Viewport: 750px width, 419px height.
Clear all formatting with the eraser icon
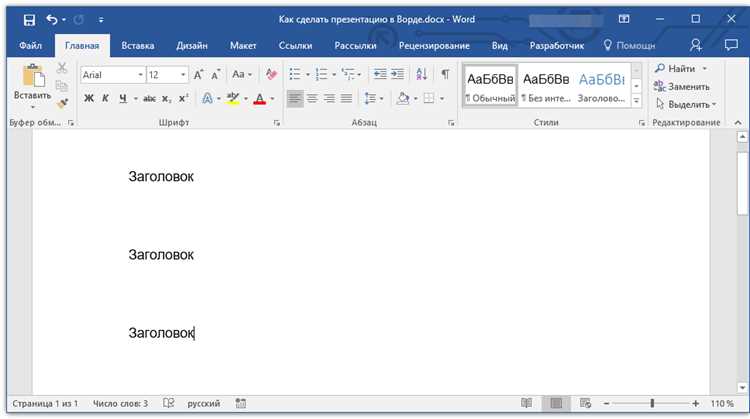click(271, 74)
